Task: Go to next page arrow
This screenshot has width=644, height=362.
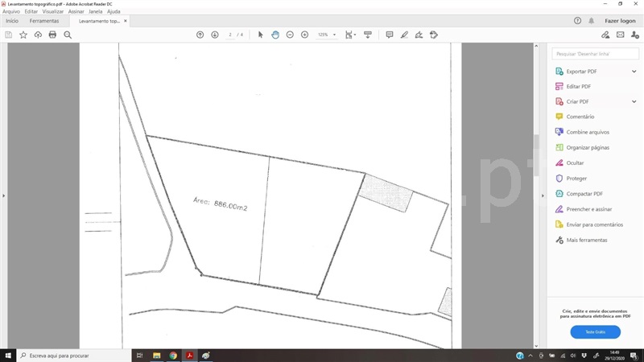Action: 215,35
